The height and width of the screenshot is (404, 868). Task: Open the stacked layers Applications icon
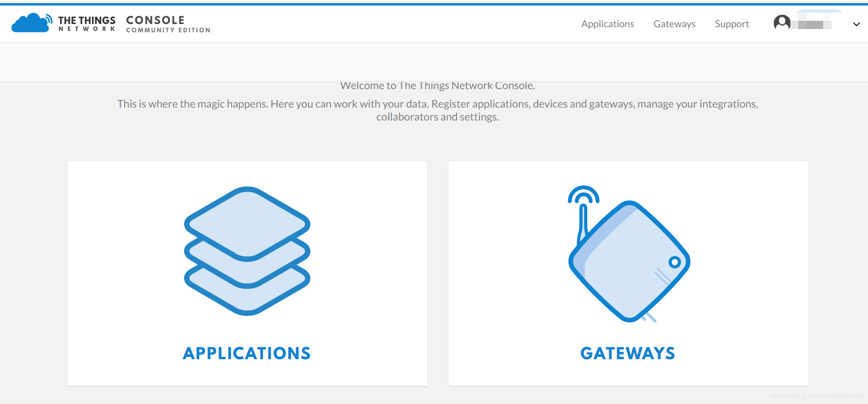tap(247, 251)
